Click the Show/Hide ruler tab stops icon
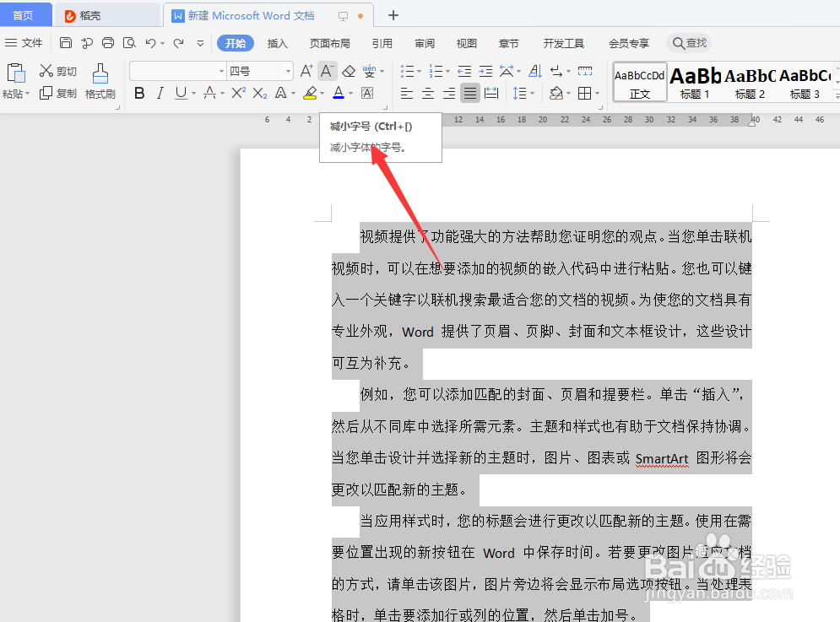The image size is (840, 622). pos(585,71)
